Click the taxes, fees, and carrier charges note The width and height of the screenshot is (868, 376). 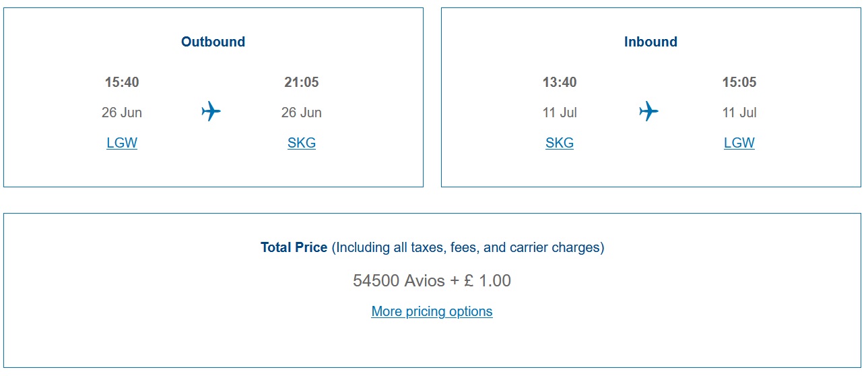[468, 247]
